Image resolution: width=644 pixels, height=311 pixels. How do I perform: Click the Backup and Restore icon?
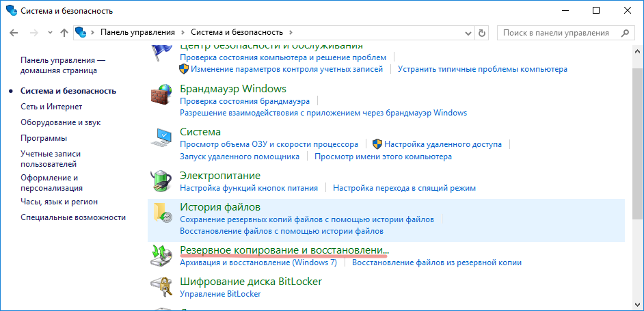(162, 255)
